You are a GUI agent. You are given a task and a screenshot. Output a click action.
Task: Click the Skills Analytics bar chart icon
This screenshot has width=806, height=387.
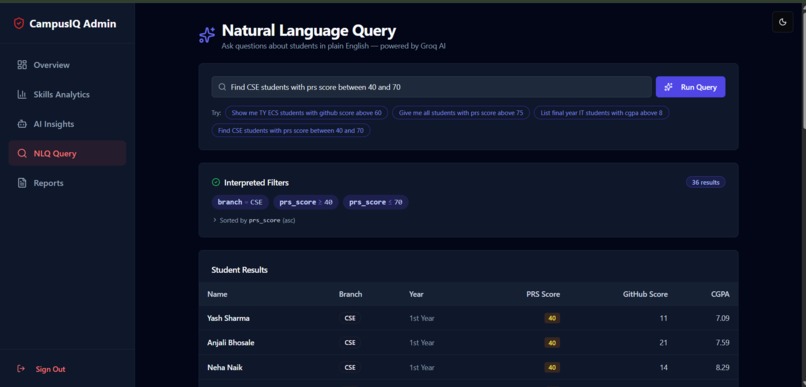tap(22, 95)
